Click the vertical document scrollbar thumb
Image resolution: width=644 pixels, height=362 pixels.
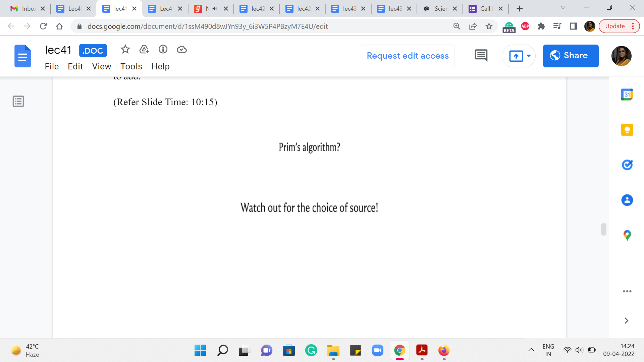tap(603, 229)
